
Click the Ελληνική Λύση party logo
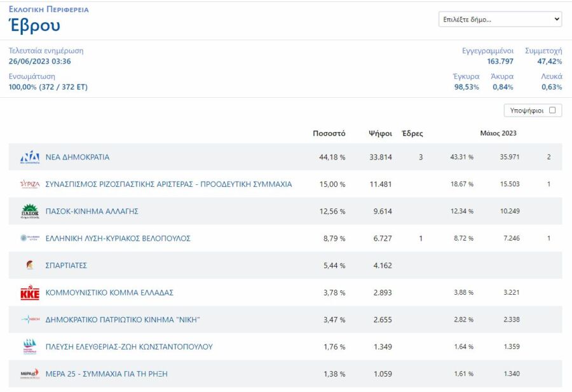[30, 238]
